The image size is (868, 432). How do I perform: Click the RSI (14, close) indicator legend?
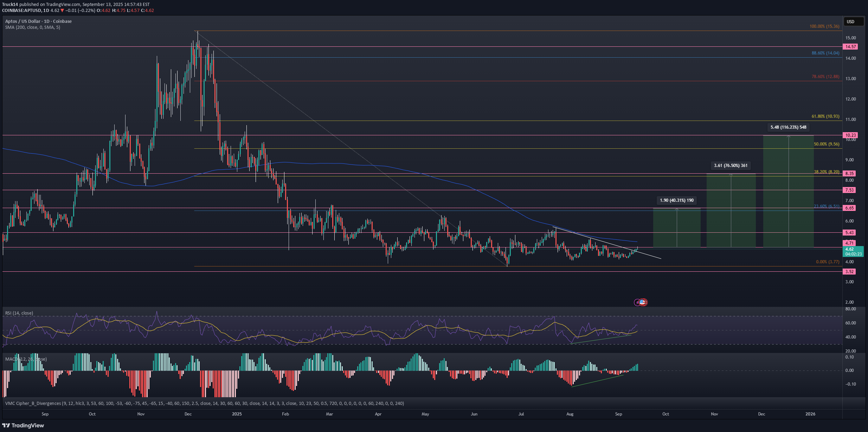19,313
